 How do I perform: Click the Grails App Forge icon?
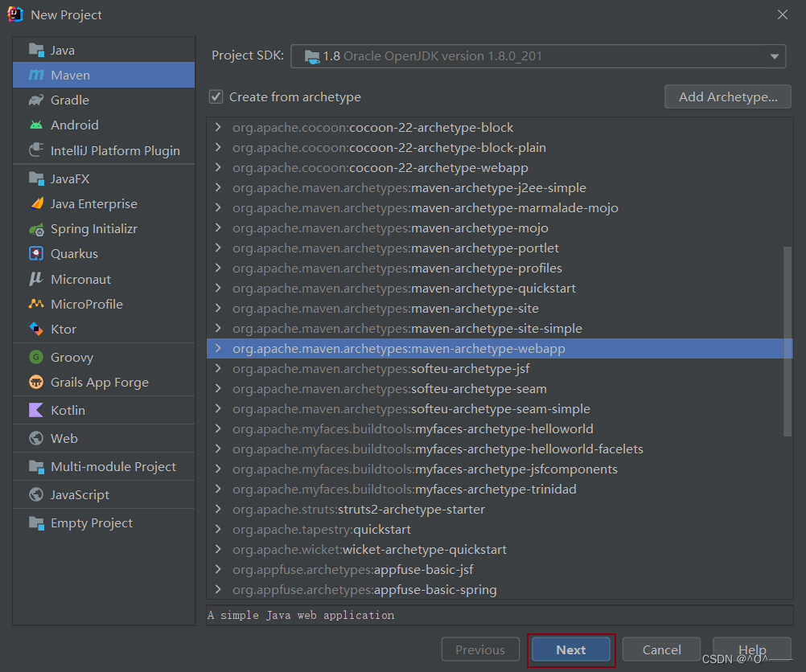click(x=36, y=383)
